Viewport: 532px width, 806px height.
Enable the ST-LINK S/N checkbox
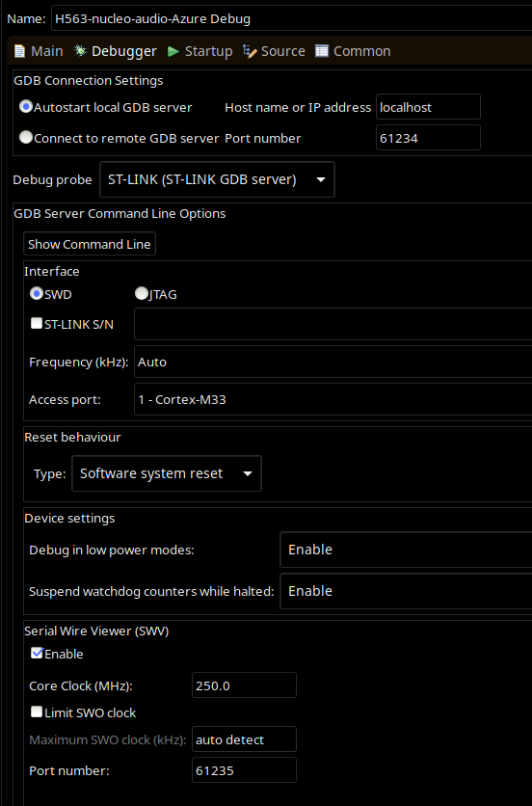pyautogui.click(x=37, y=323)
